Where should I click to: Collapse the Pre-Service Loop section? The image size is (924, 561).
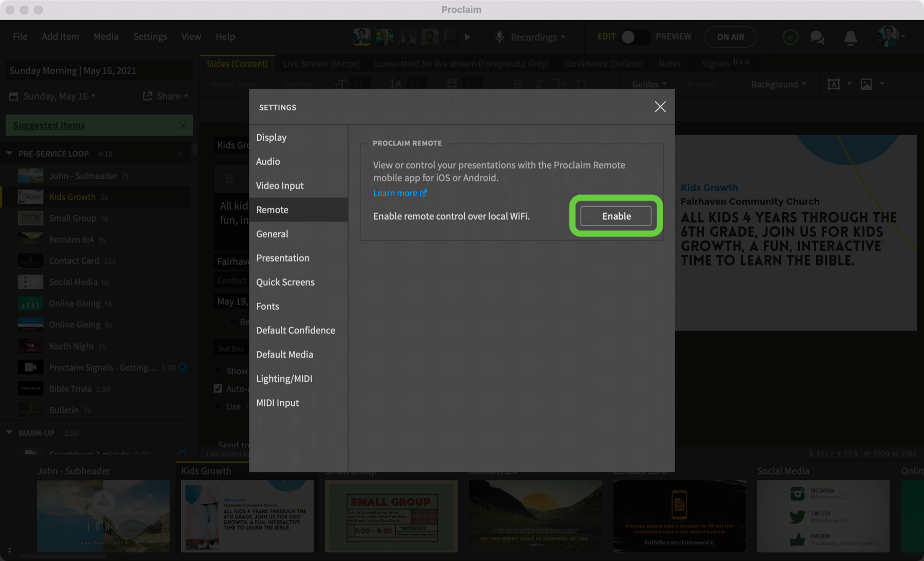(x=9, y=153)
